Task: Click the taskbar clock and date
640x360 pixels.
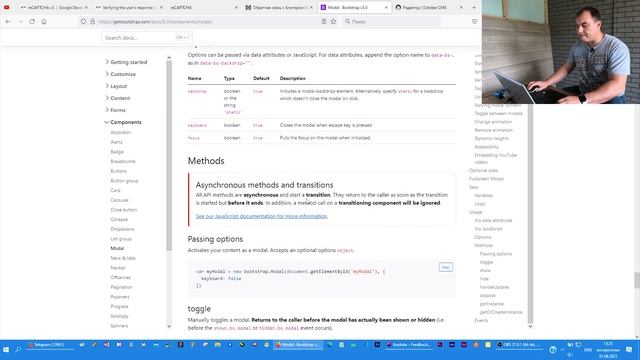Action: pyautogui.click(x=608, y=350)
